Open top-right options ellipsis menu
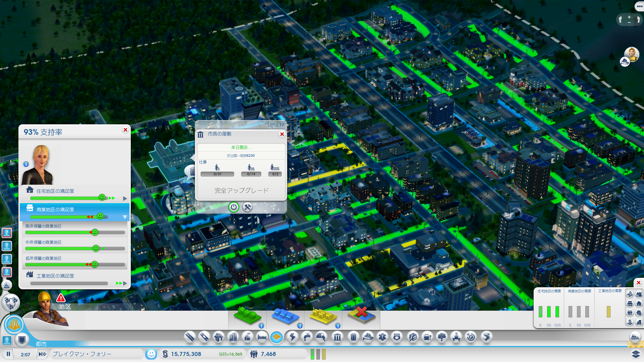Screen dimensions: 644x362 639,6
